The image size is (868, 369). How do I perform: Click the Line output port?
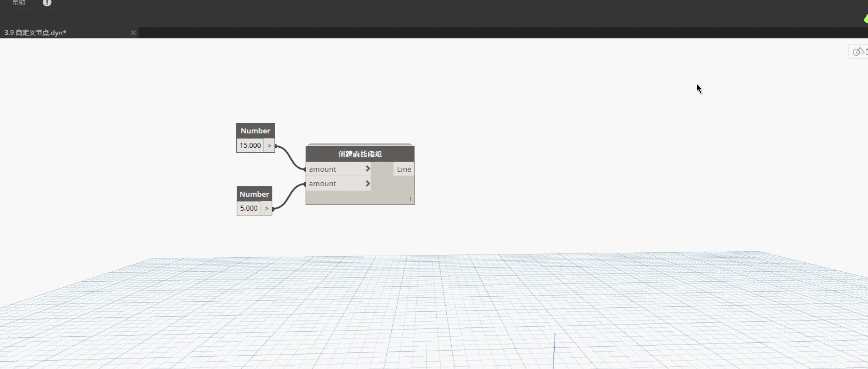point(404,169)
